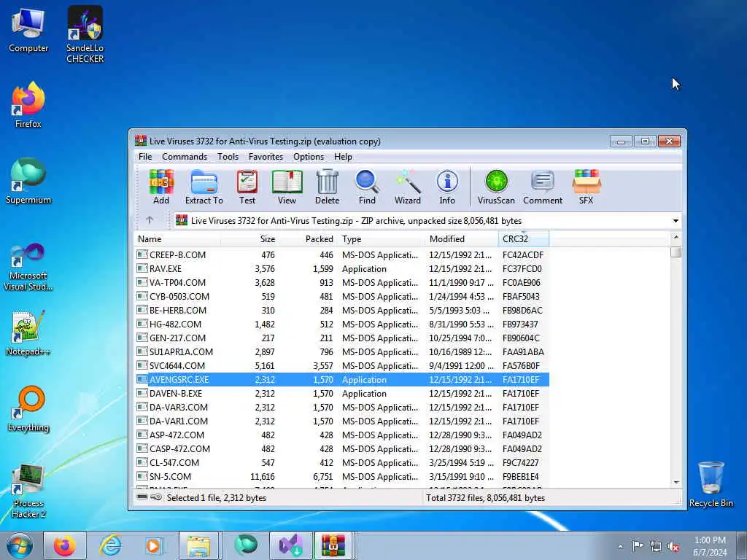Sort by the CRC32 column header
Screen dimensions: 747x560
click(524, 238)
